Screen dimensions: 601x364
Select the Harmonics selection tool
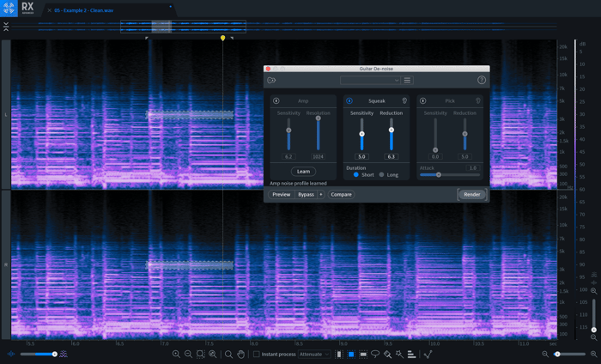[x=411, y=355]
